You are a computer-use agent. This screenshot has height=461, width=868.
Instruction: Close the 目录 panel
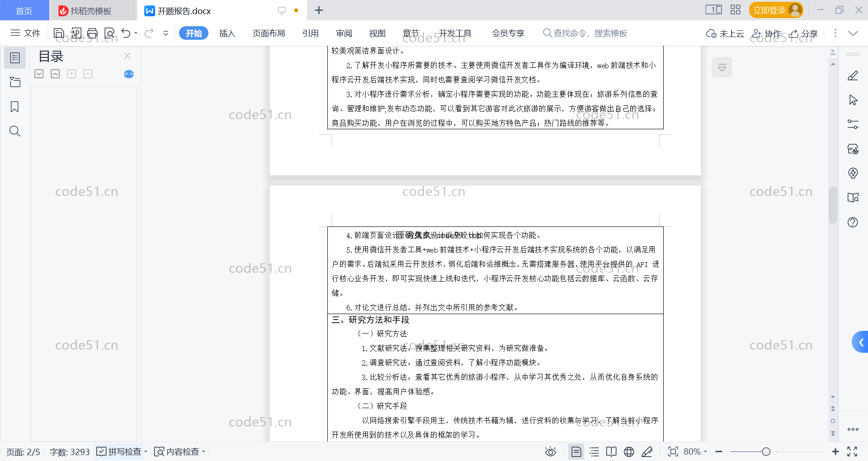click(x=127, y=56)
